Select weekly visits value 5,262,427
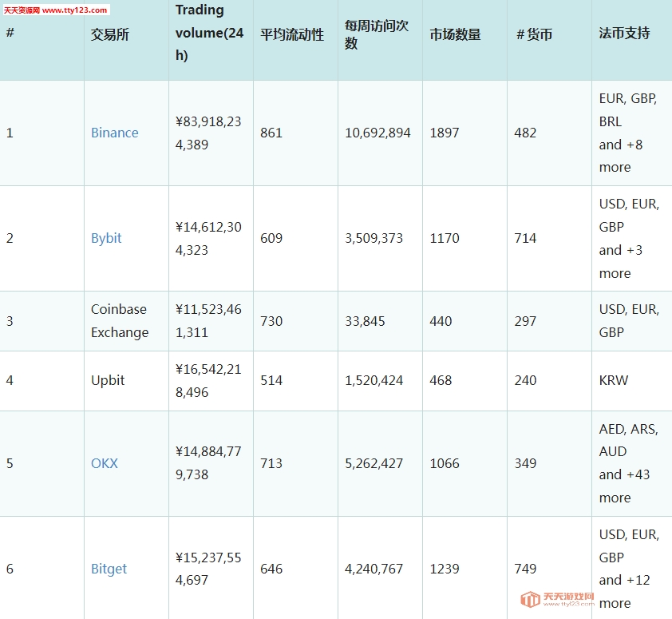The height and width of the screenshot is (619, 672). (374, 463)
